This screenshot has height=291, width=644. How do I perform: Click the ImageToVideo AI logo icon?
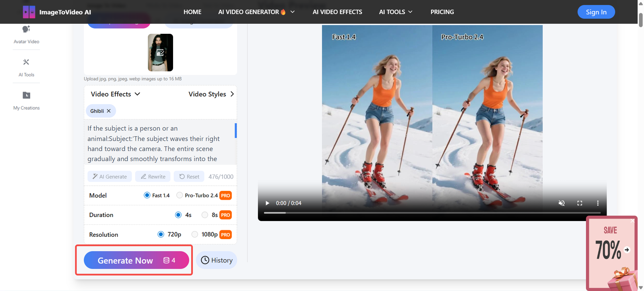(x=29, y=12)
